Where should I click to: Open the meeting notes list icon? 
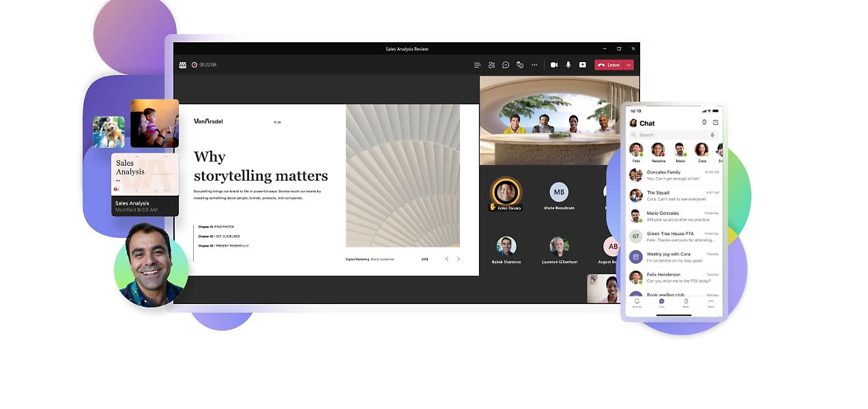pyautogui.click(x=478, y=65)
